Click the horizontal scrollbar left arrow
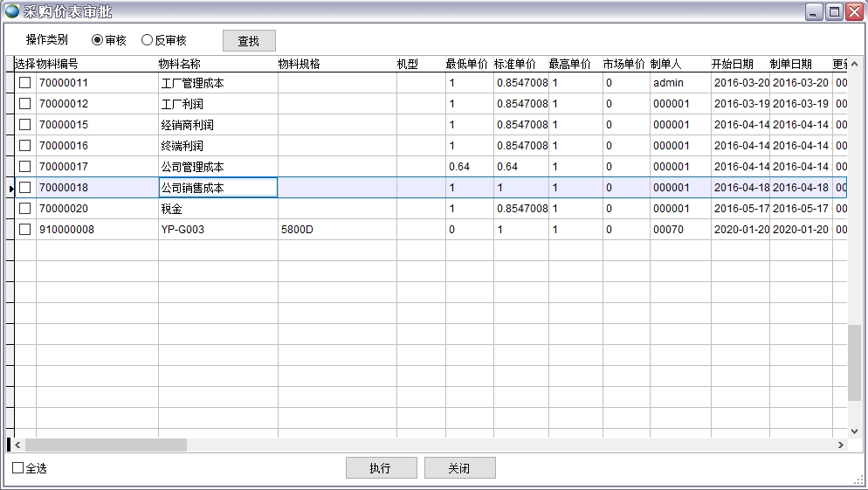 click(x=17, y=445)
